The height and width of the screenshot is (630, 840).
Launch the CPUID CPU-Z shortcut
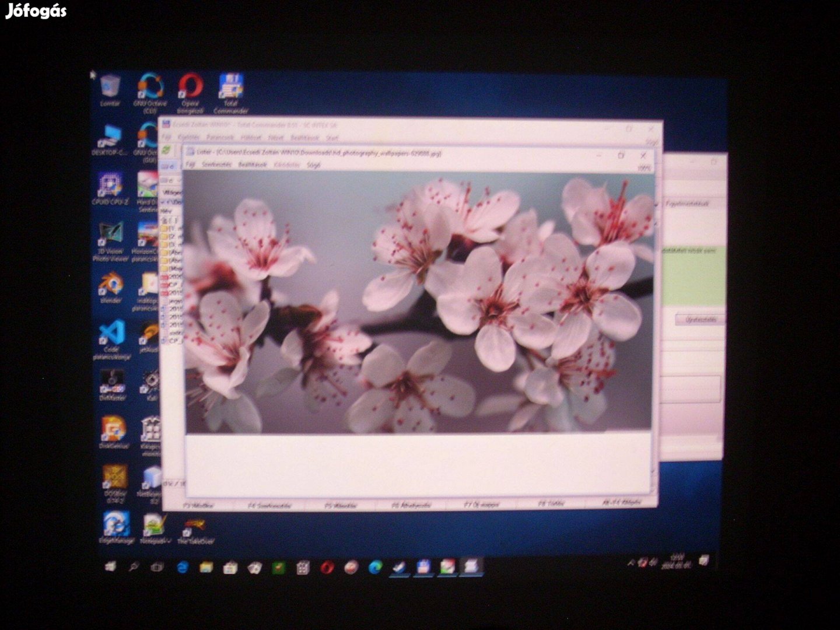click(x=110, y=188)
